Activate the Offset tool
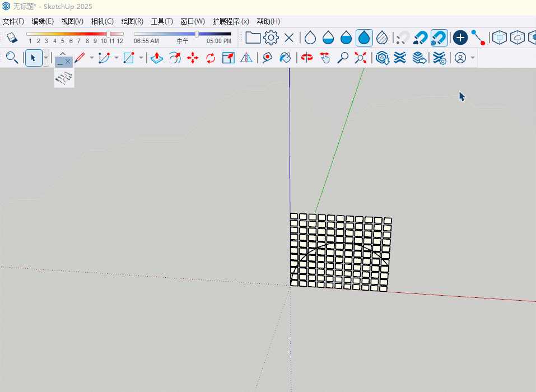 click(175, 58)
